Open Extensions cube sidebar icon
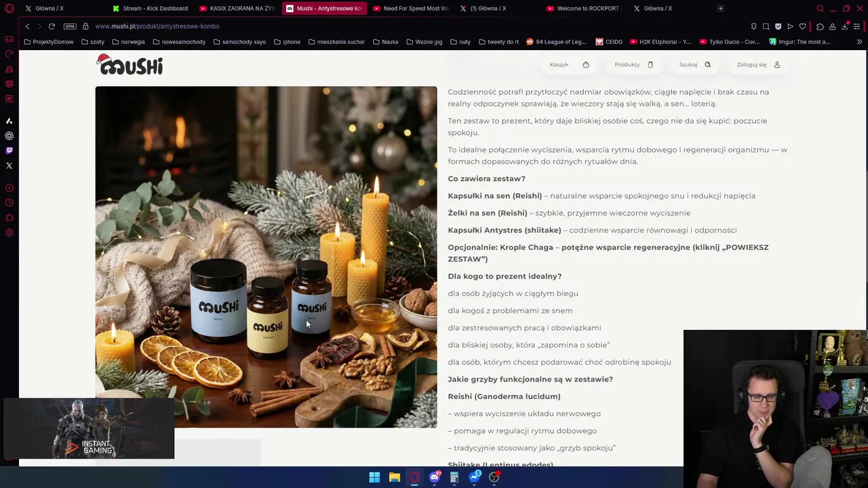 9,218
